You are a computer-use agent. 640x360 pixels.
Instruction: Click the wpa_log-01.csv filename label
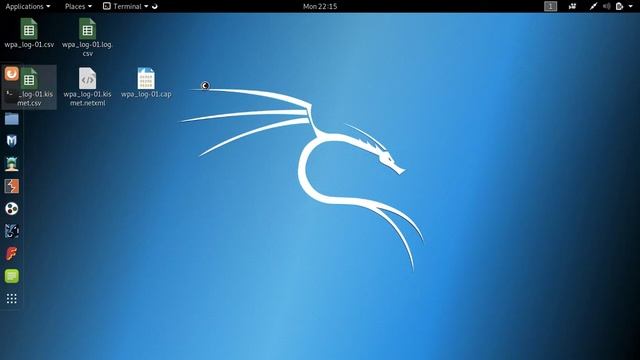point(29,44)
